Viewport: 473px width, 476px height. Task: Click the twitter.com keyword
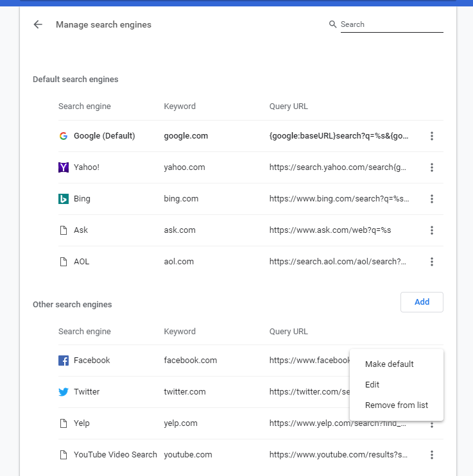pos(185,392)
